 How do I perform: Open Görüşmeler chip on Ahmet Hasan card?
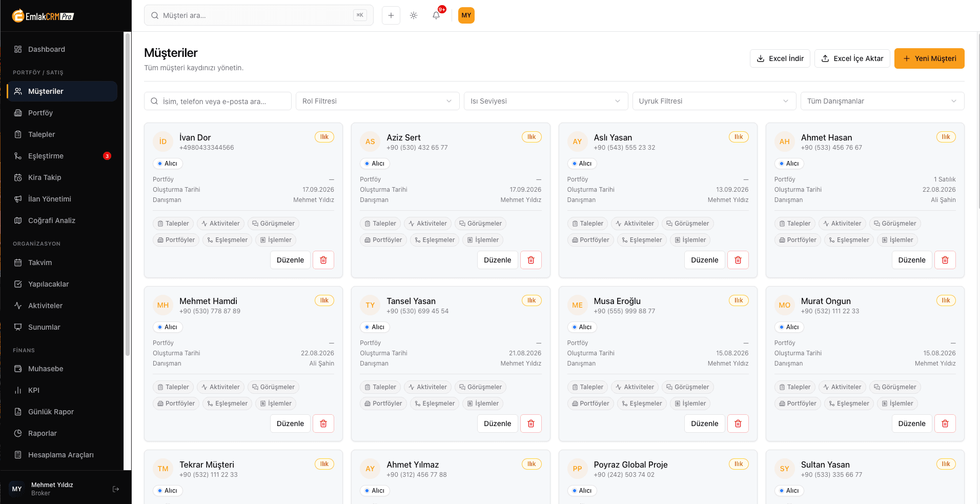pos(895,224)
